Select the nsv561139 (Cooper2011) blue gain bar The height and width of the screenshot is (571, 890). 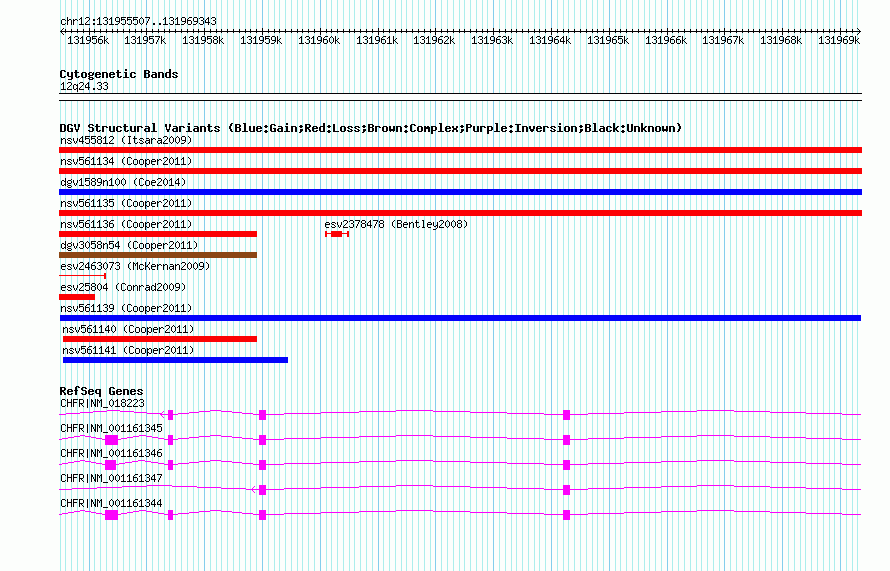pyautogui.click(x=460, y=318)
